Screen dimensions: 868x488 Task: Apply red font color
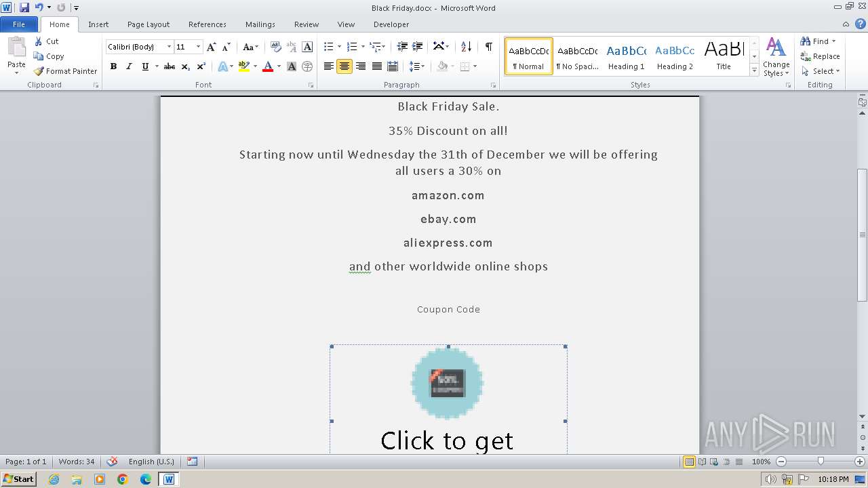tap(268, 66)
